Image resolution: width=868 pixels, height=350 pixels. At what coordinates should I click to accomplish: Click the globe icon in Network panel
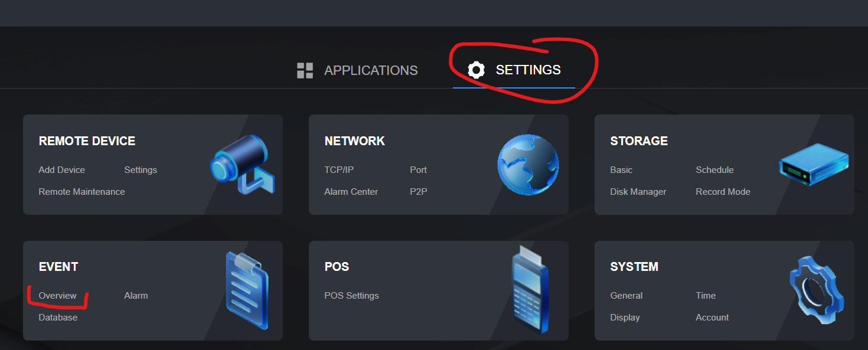pyautogui.click(x=528, y=165)
